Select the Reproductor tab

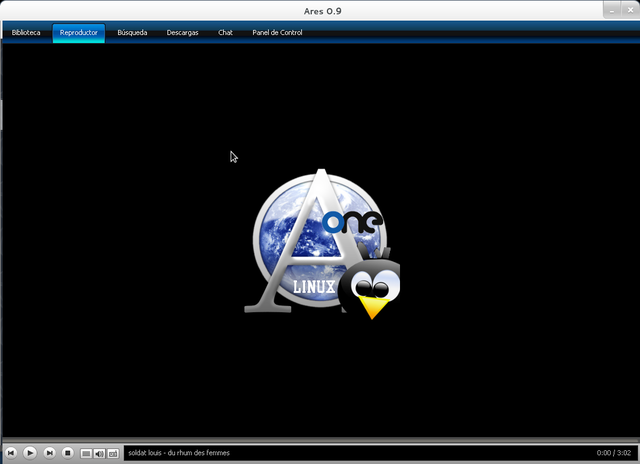coord(79,33)
